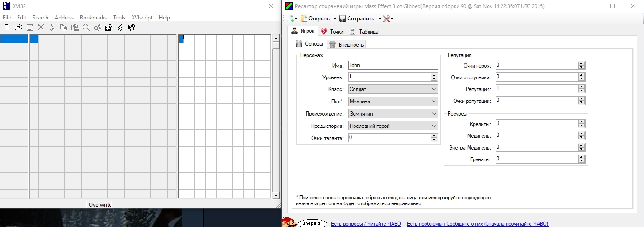Click the save editor title bar icon
Image resolution: width=644 pixels, height=227 pixels.
coord(288,6)
